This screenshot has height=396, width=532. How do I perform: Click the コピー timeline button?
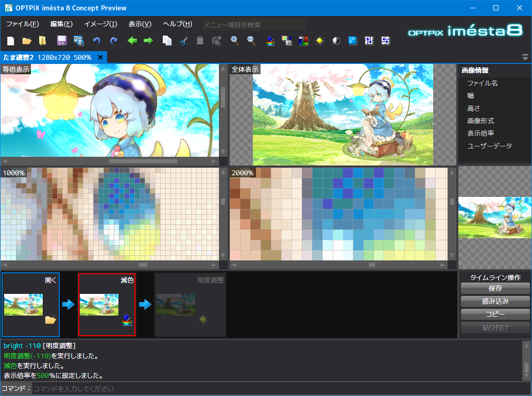[495, 315]
